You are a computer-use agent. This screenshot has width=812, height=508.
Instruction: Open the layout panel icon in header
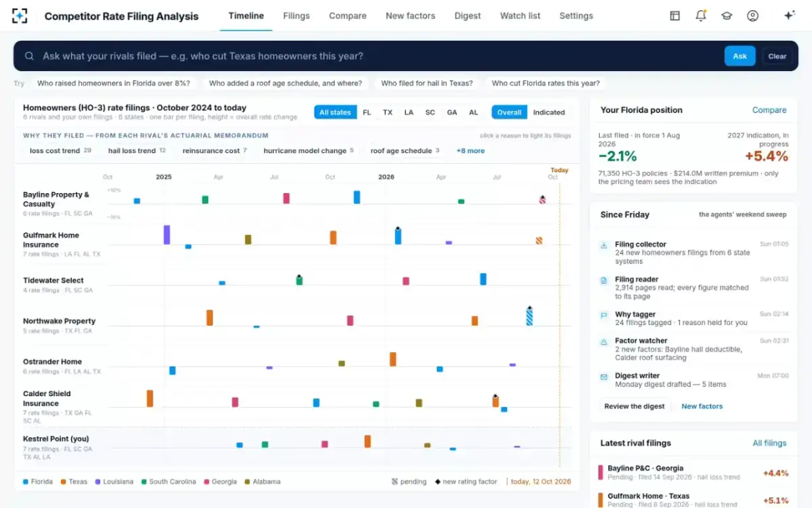click(x=675, y=16)
